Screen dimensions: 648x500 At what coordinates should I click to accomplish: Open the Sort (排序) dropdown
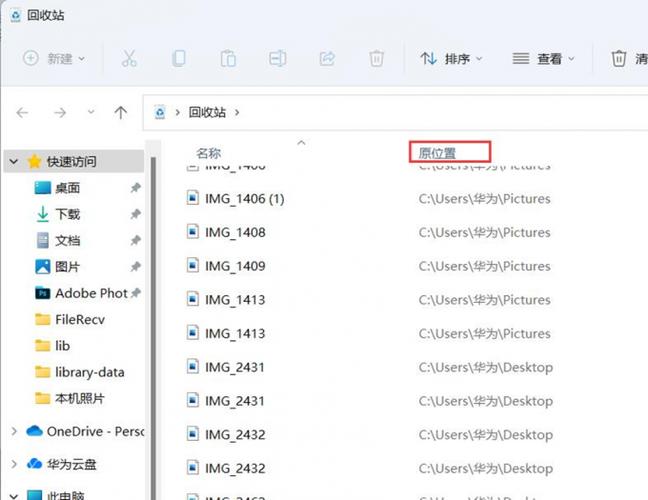point(451,59)
